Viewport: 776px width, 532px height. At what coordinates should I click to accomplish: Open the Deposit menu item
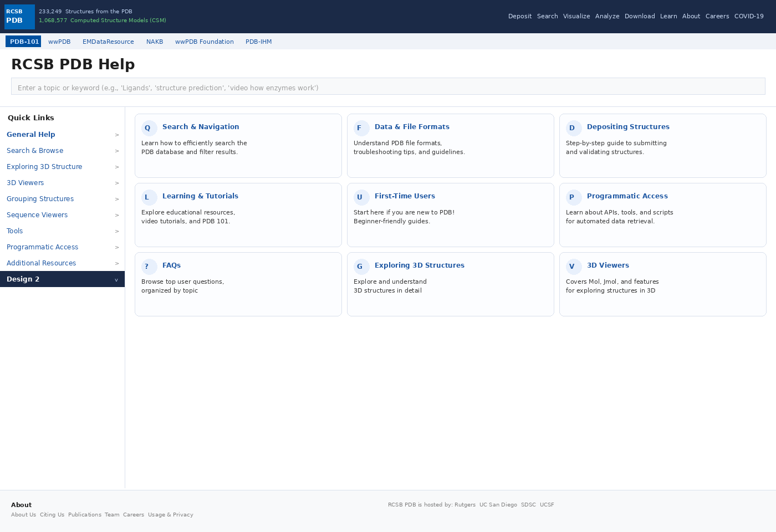click(519, 16)
